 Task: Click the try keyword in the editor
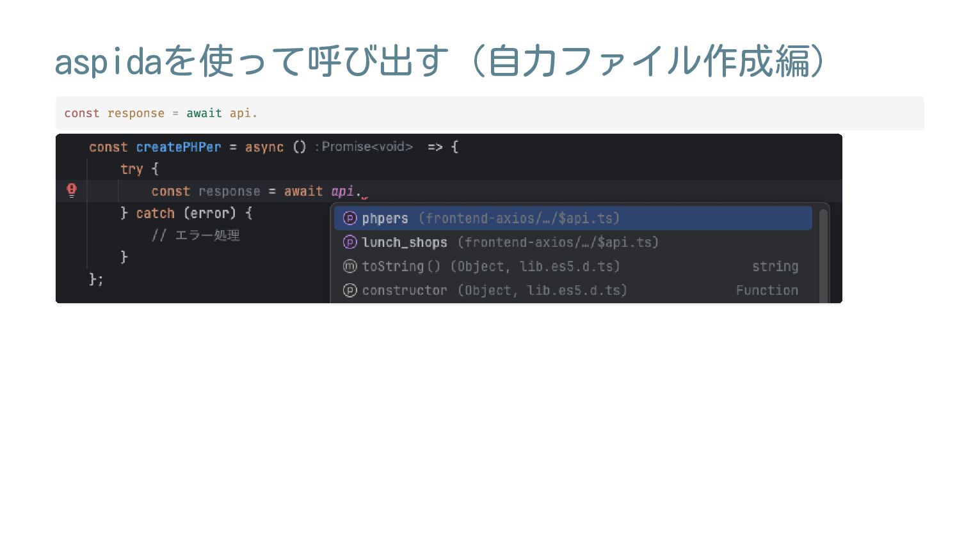(131, 169)
